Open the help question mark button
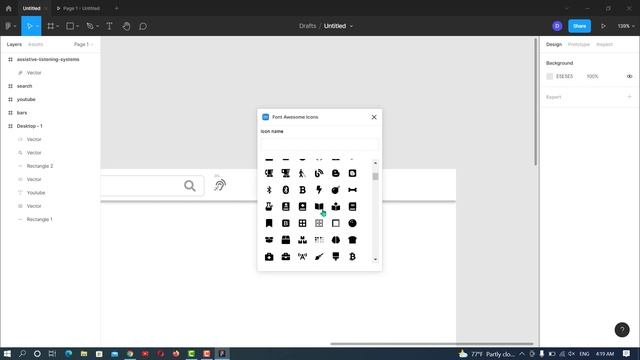Image resolution: width=640 pixels, height=360 pixels. [x=622, y=329]
